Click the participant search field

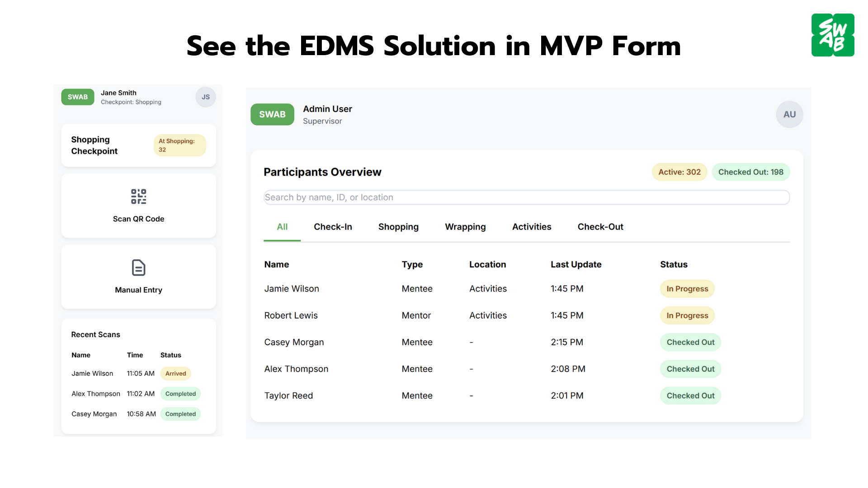tap(526, 197)
